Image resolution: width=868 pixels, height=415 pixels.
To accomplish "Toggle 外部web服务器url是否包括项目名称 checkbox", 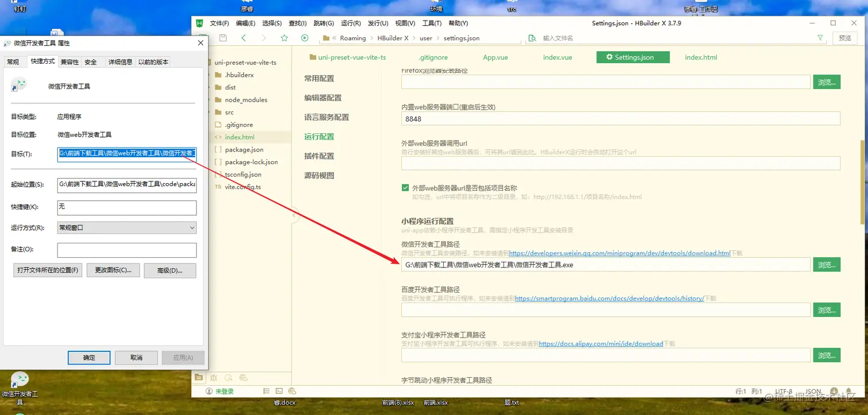I will [x=405, y=188].
